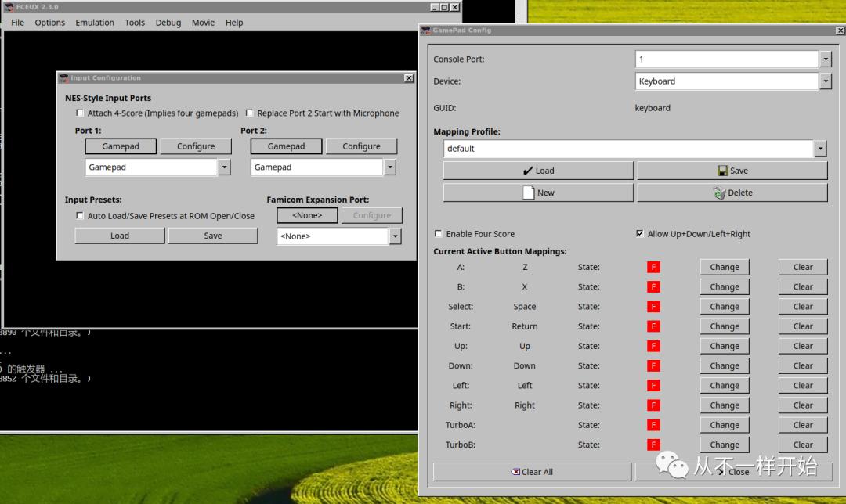Open the Famicom Expansion Port dropdown

point(395,236)
